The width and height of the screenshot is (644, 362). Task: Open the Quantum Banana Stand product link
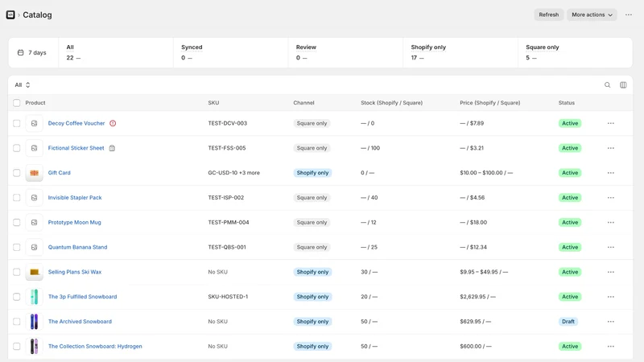pyautogui.click(x=77, y=247)
